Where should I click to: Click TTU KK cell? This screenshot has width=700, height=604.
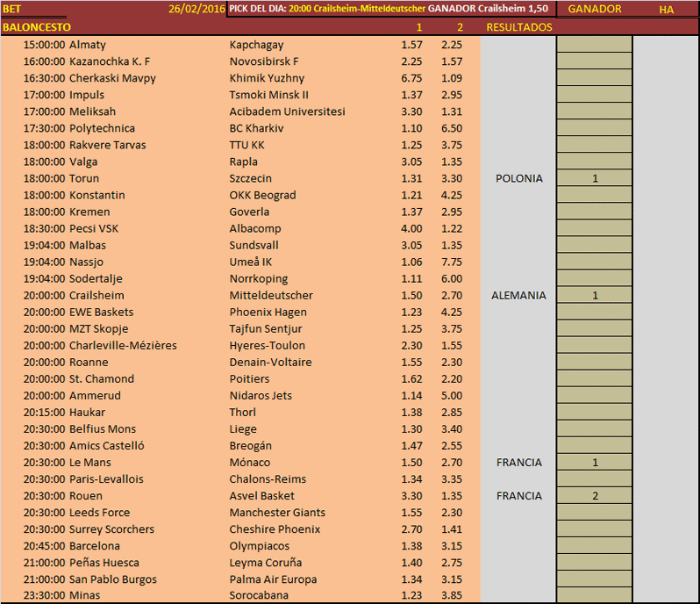click(x=246, y=145)
